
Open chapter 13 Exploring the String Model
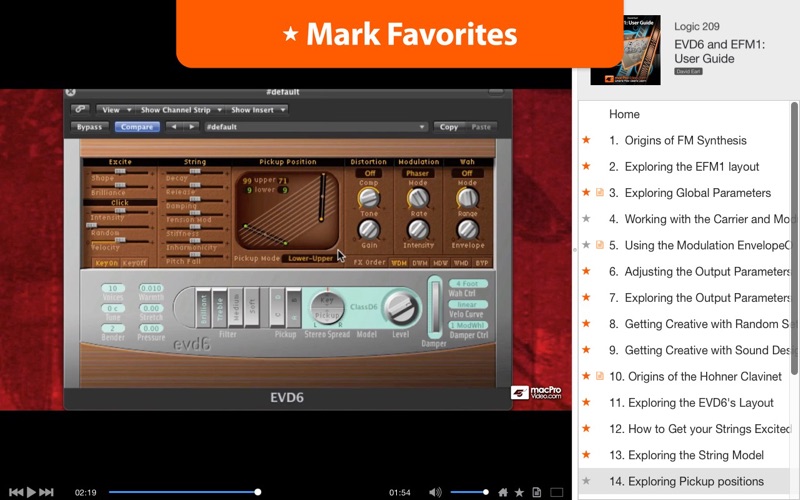(x=686, y=455)
